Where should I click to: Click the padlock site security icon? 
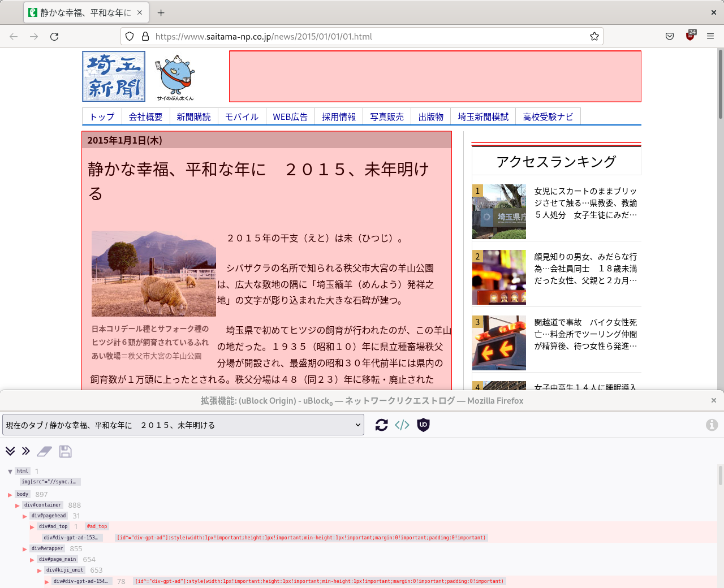[x=145, y=36]
